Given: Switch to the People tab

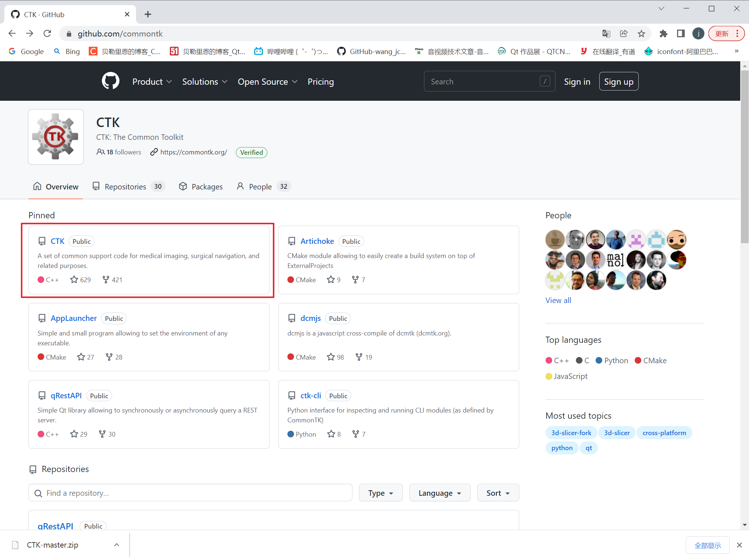Looking at the screenshot, I should click(264, 187).
